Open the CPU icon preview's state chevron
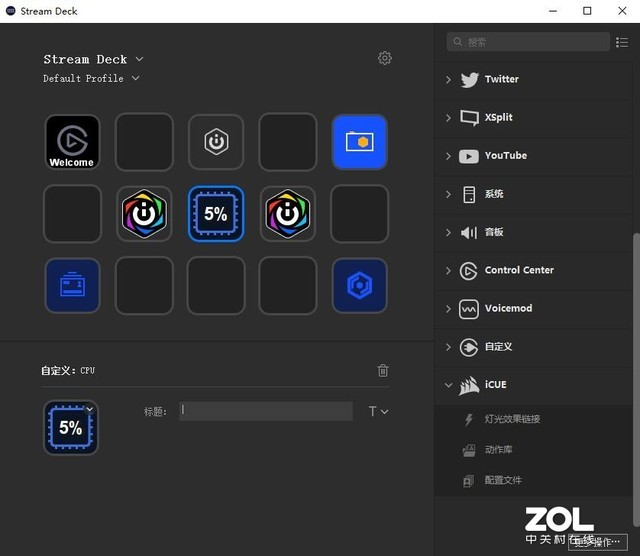 90,409
